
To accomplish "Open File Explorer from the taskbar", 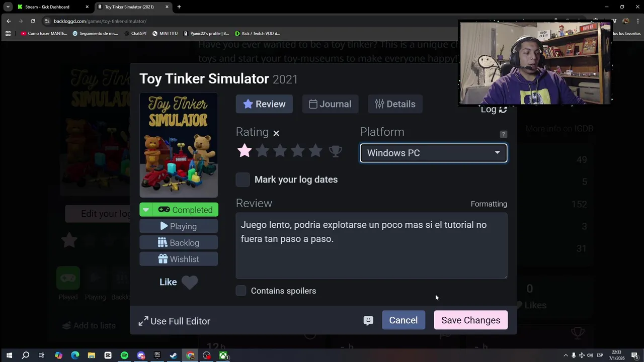I will coord(92,355).
